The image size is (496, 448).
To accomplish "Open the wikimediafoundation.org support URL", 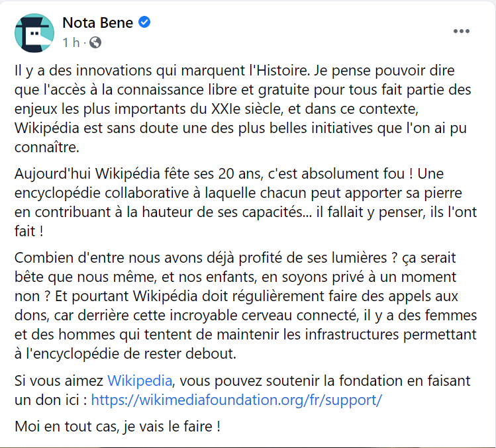I will click(236, 400).
